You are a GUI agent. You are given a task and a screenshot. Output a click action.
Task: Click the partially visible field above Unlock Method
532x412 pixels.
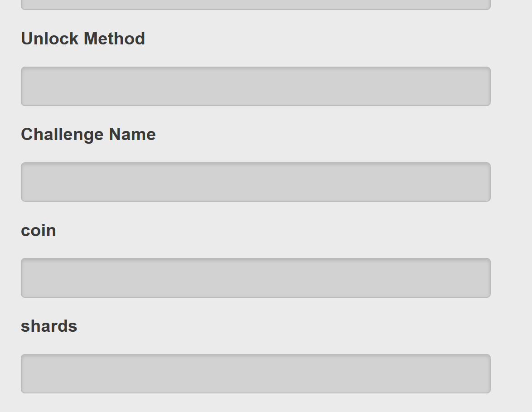tap(256, 4)
